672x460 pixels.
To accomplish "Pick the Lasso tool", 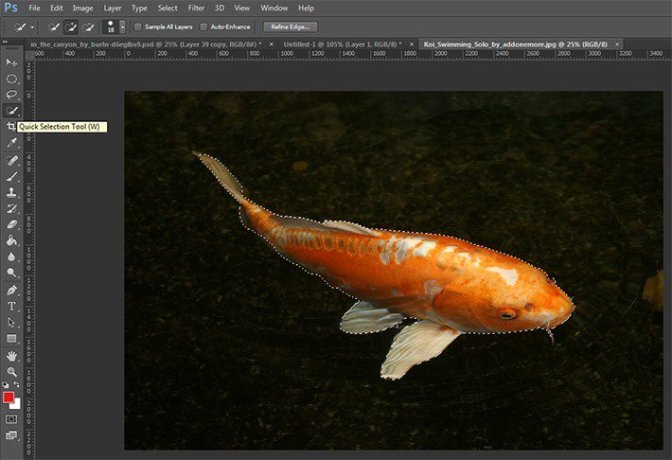I will click(12, 94).
